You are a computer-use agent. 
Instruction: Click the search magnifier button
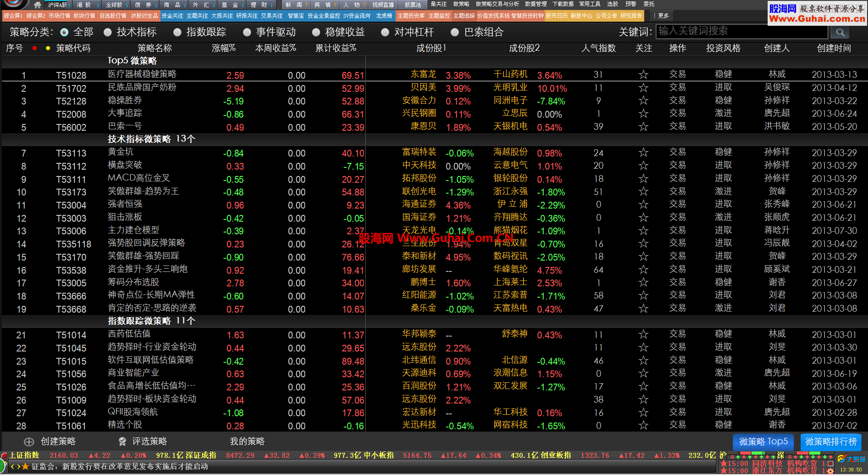pos(840,32)
